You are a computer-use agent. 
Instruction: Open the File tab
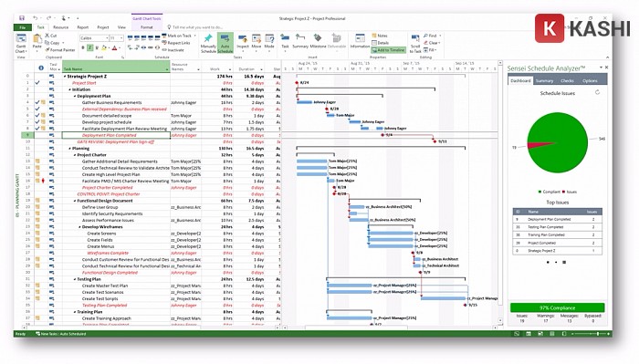(23, 27)
